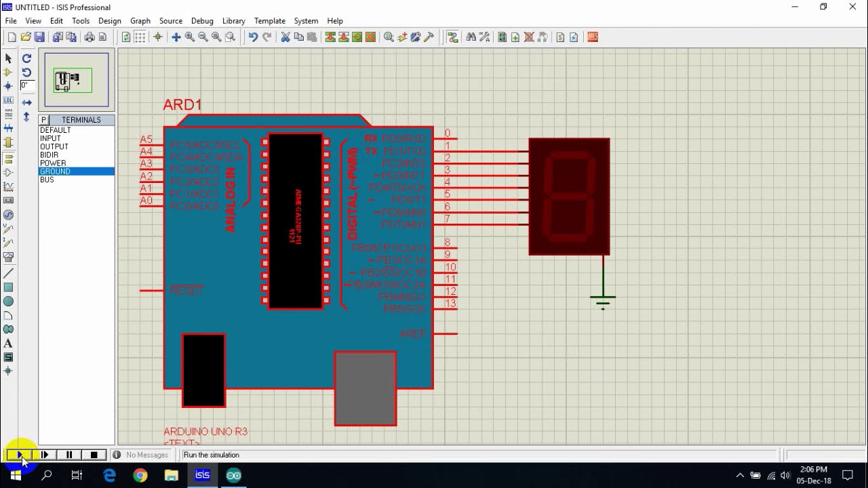Screen dimensions: 868x488
Task: Select the Selection Mode arrow tool
Action: click(8, 58)
